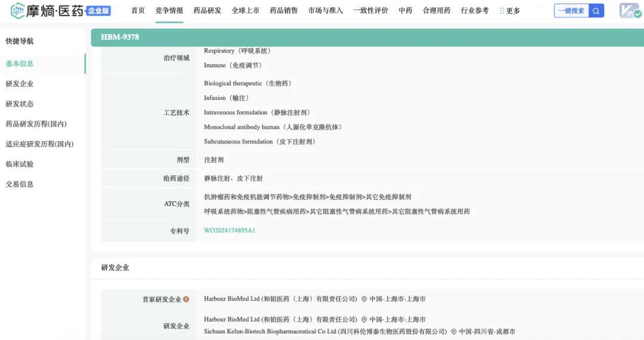Click location pin icon before 中国-四川省-成都市
This screenshot has height=340, width=644.
453,332
